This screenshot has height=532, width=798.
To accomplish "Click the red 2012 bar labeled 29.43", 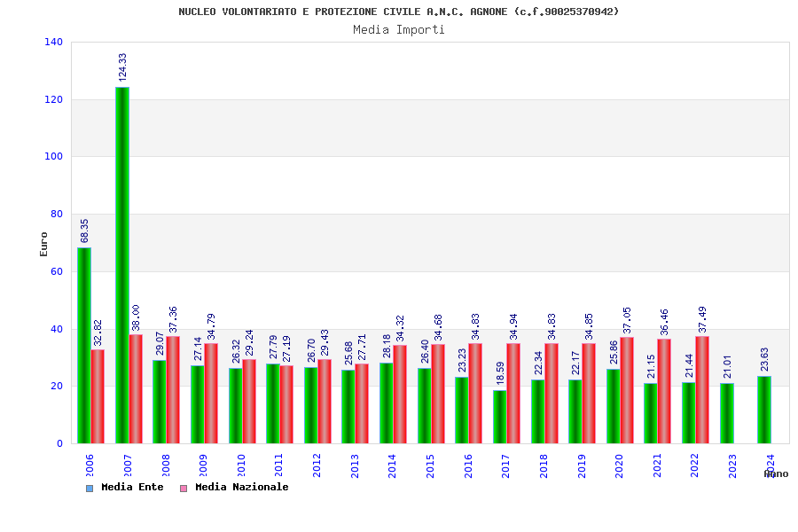I will [325, 402].
